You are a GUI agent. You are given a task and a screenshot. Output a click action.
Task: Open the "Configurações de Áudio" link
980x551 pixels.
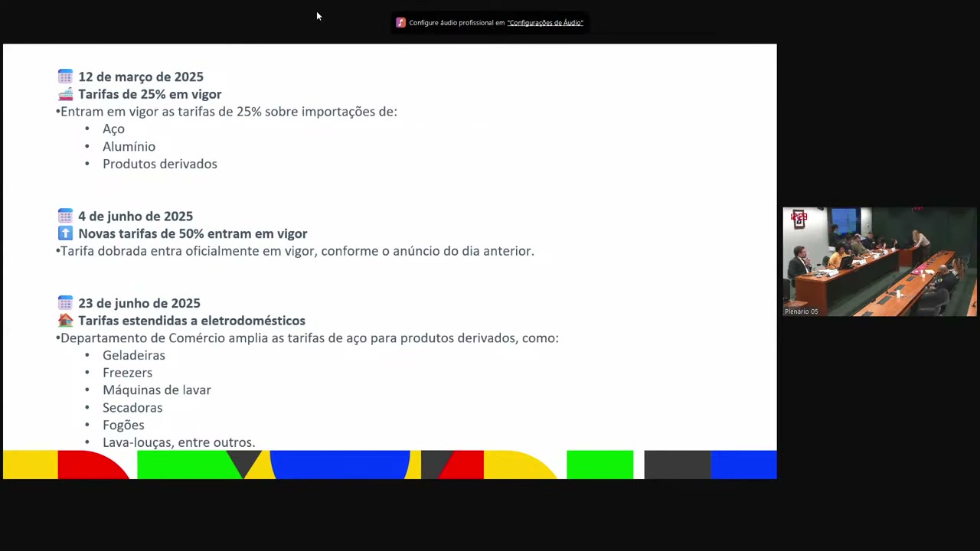[x=545, y=23]
